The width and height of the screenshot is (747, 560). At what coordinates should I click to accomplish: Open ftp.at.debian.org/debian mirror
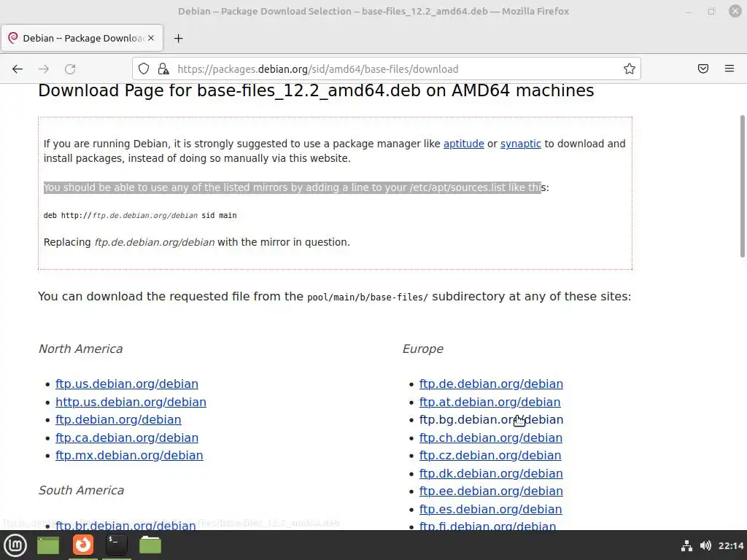[489, 402]
